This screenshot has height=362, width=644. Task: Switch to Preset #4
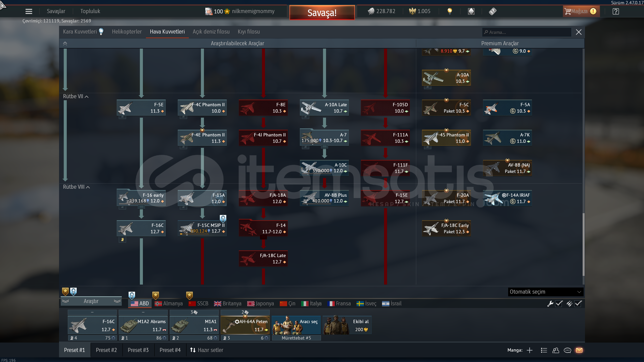170,350
